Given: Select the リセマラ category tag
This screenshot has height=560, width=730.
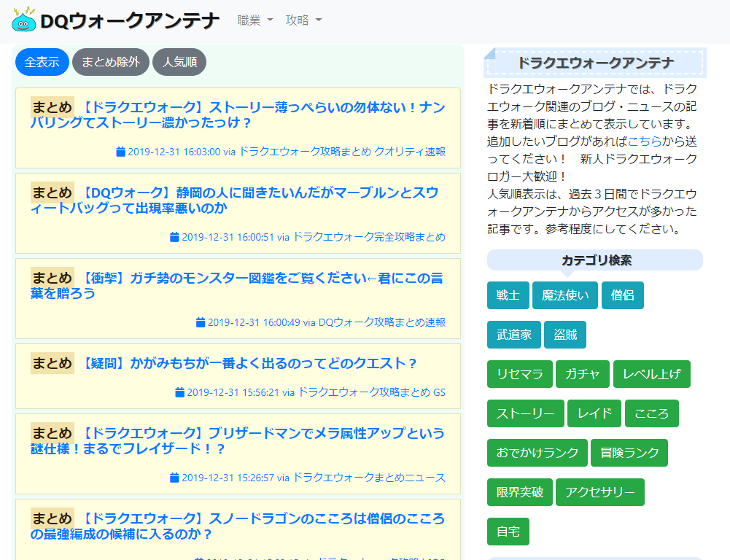Looking at the screenshot, I should click(520, 374).
